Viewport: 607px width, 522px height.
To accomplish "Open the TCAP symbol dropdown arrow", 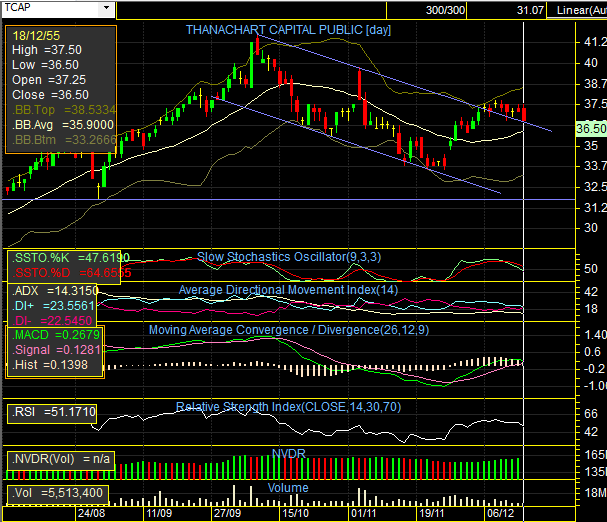I will 106,8.
